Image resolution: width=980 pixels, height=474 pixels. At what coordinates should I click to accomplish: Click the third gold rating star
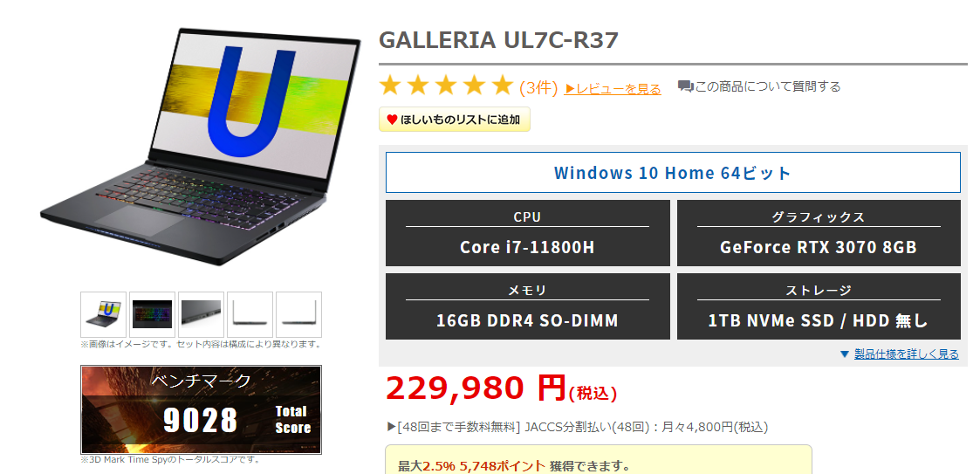(446, 86)
